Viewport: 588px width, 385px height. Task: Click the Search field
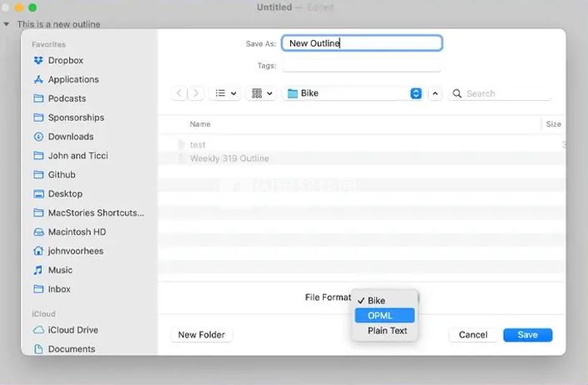pyautogui.click(x=500, y=93)
